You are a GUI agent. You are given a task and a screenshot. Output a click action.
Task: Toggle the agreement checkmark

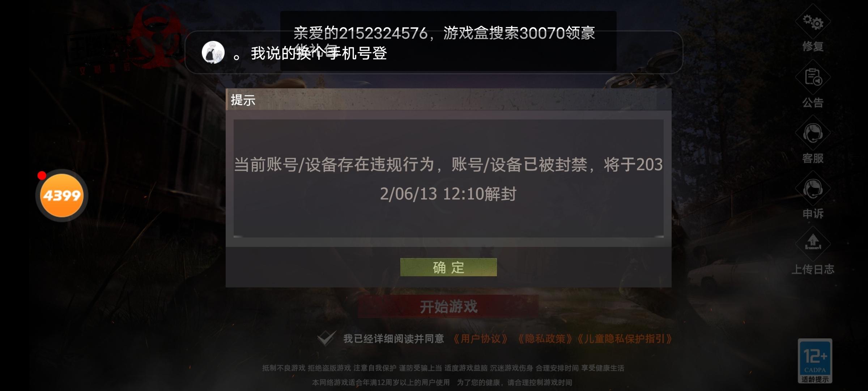326,338
